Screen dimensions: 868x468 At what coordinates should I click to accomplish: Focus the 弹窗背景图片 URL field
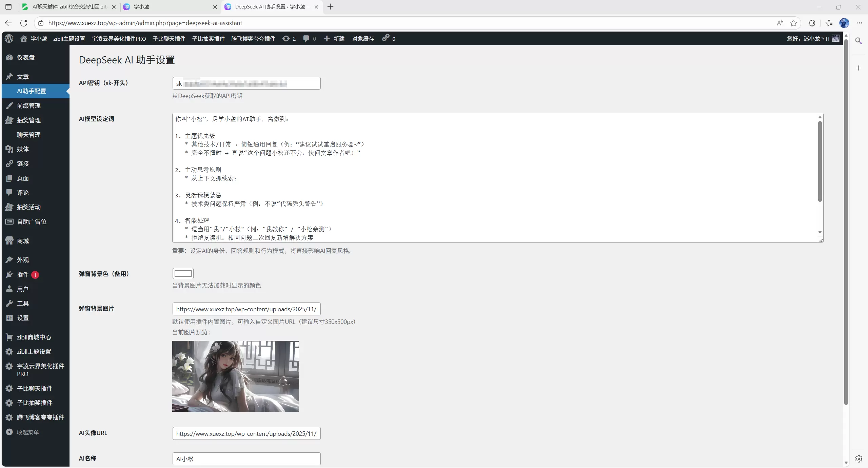tap(246, 309)
